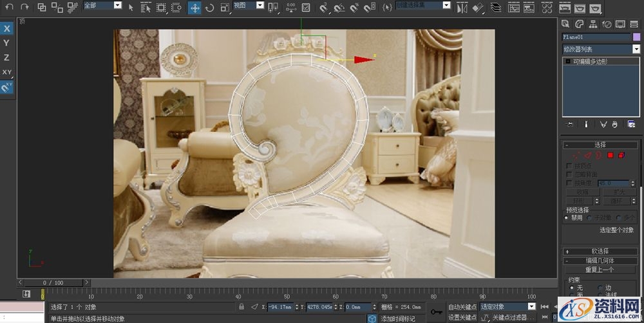Click the 关键点过滤器 key filters button
The image size is (644, 323).
pos(514,317)
